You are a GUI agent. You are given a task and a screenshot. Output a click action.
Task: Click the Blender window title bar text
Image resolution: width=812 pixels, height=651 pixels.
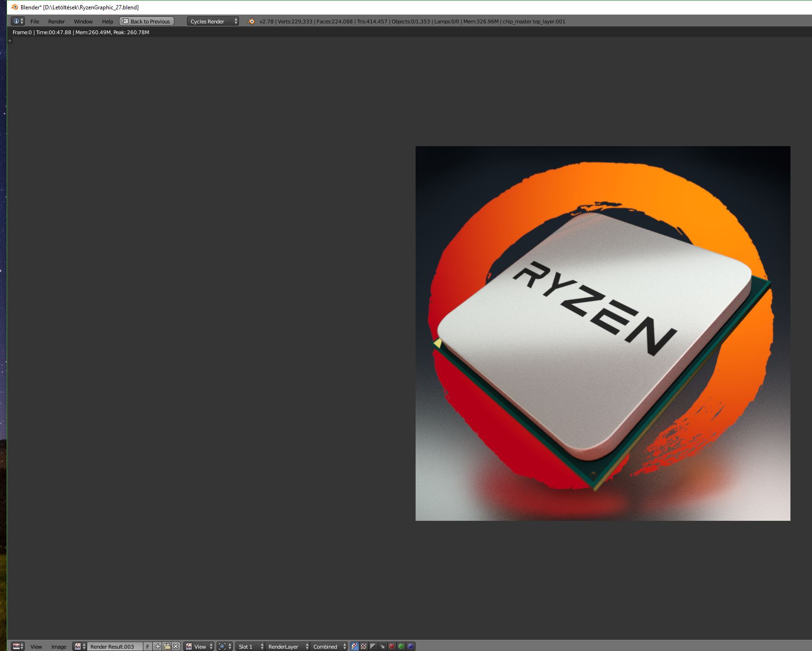pos(80,7)
